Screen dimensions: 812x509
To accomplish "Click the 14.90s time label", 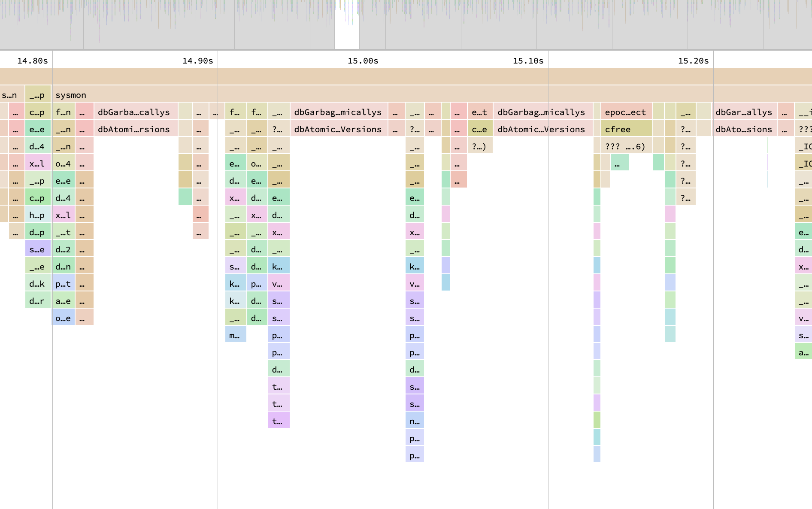I will [197, 61].
